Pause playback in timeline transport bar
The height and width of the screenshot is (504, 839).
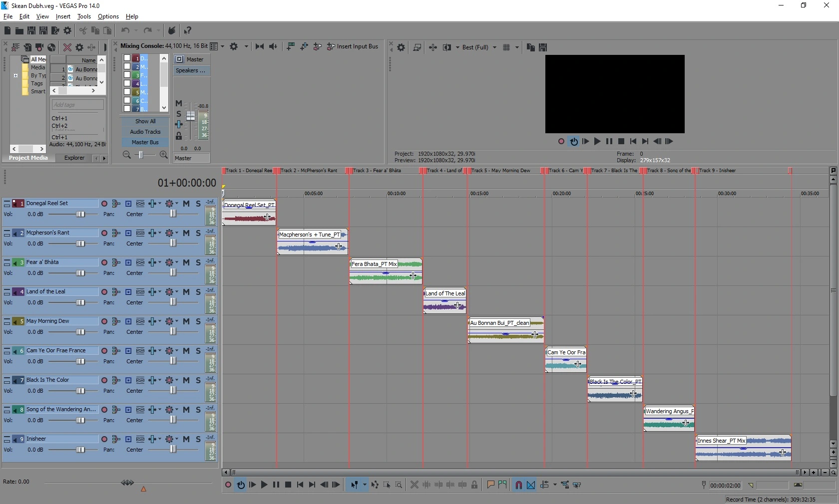276,485
